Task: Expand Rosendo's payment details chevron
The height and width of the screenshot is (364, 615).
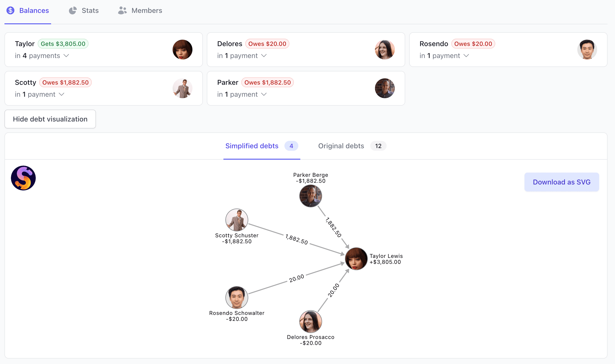Action: click(466, 56)
